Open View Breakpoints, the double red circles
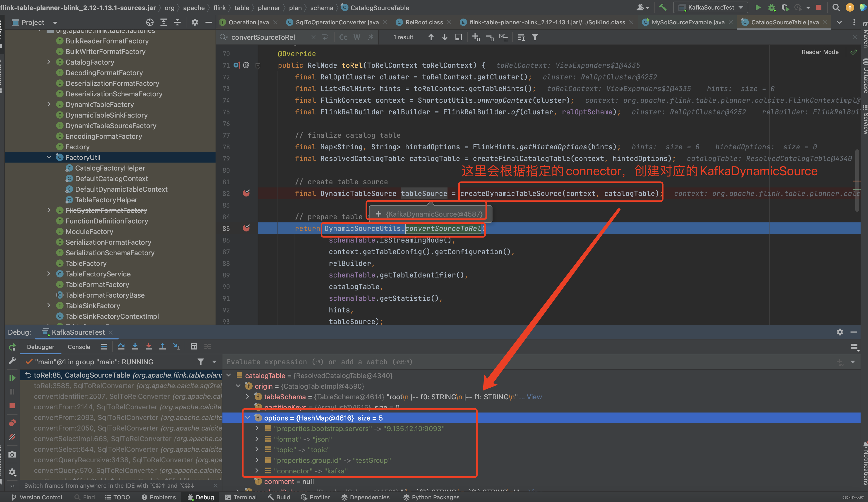The image size is (868, 502). click(x=12, y=423)
